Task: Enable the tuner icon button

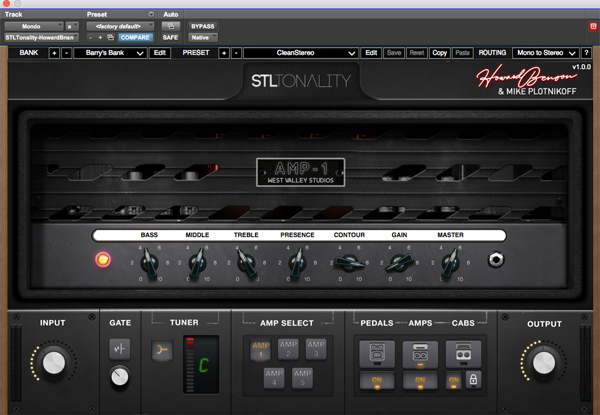Action: pyautogui.click(x=162, y=350)
